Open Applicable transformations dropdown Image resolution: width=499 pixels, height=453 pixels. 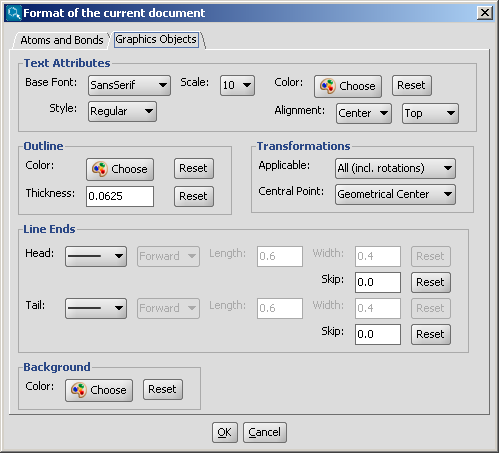point(395,168)
